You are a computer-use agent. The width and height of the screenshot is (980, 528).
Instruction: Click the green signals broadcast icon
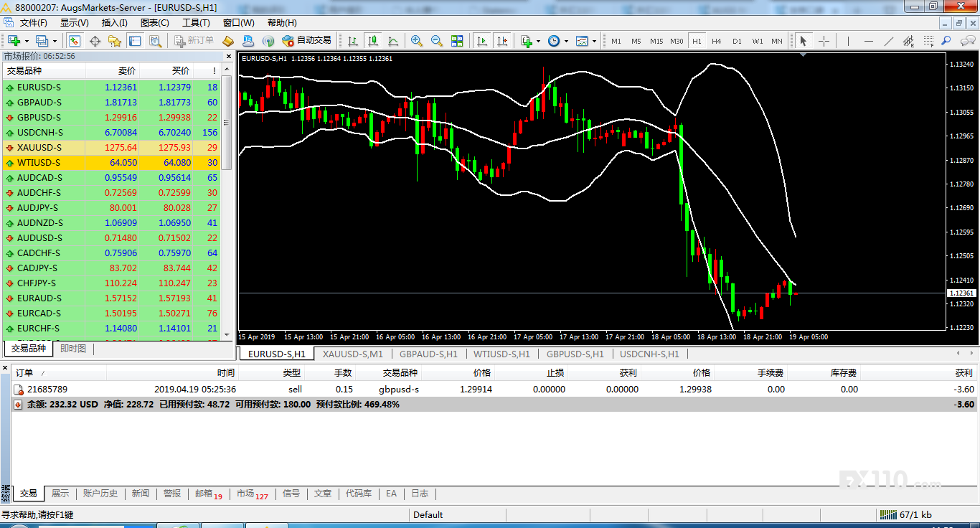click(x=268, y=41)
